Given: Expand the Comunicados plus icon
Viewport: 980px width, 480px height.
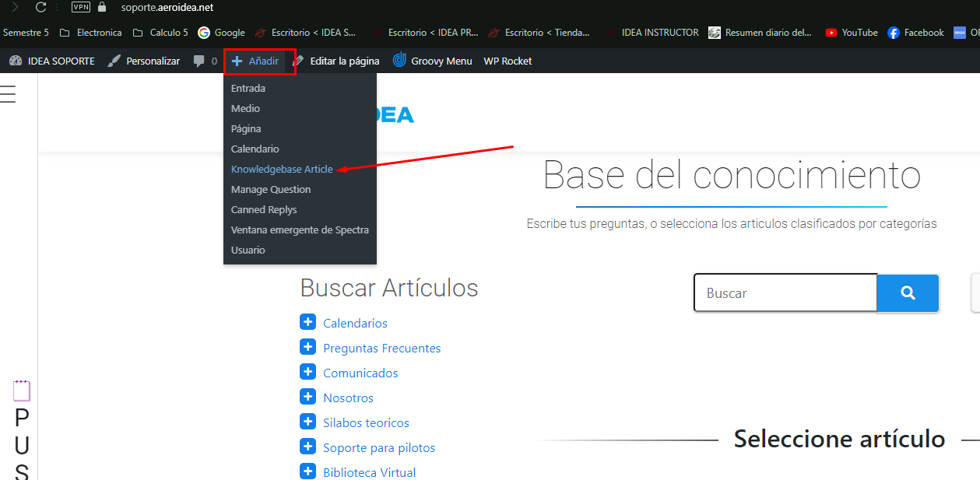Looking at the screenshot, I should (x=307, y=372).
